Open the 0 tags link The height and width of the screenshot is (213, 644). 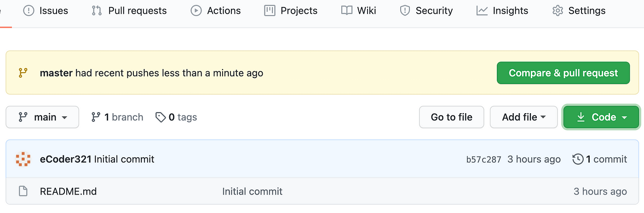click(x=176, y=117)
